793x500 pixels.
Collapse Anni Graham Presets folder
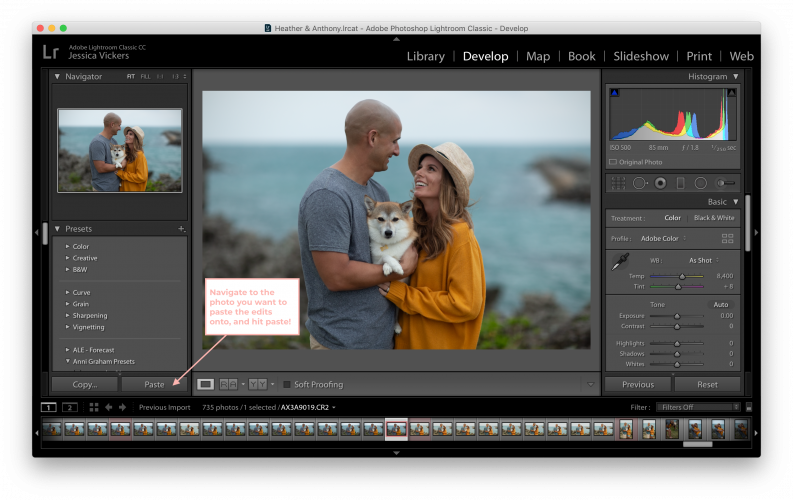pyautogui.click(x=67, y=361)
